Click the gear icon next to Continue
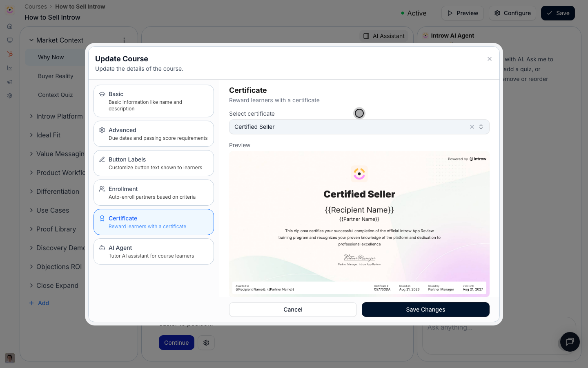Screen dimensions: 588x368 206,343
